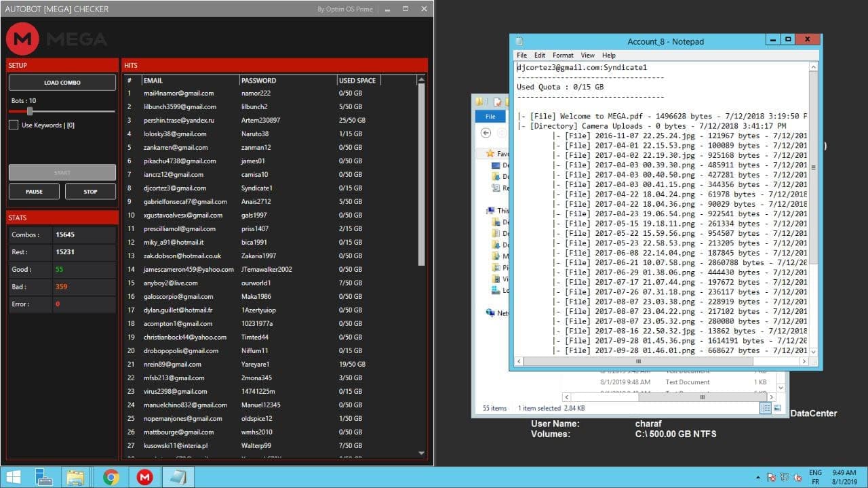Switch to the Notepad taskbar icon

[x=178, y=477]
